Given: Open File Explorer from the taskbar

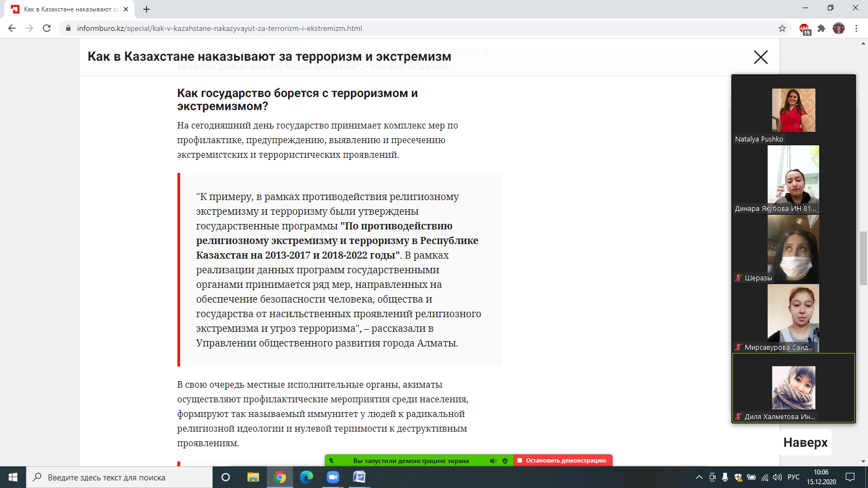Looking at the screenshot, I should (253, 477).
